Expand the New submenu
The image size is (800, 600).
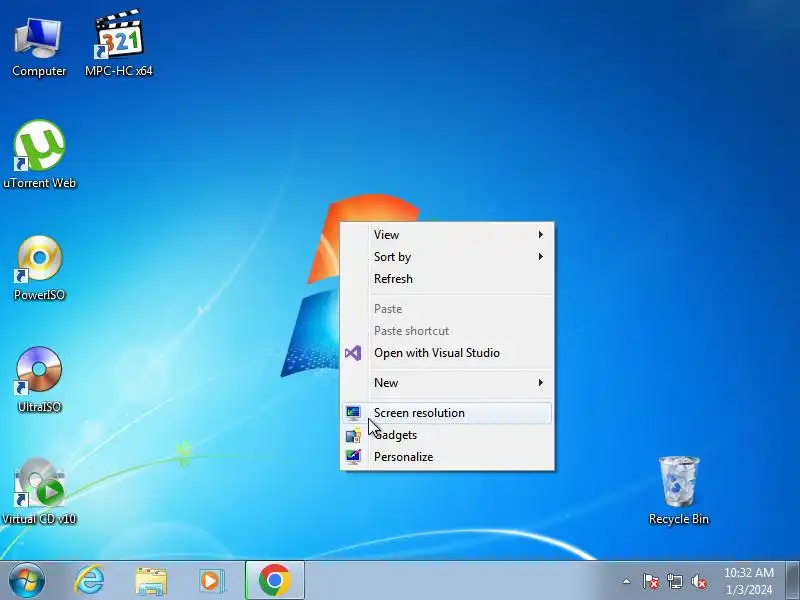click(447, 383)
